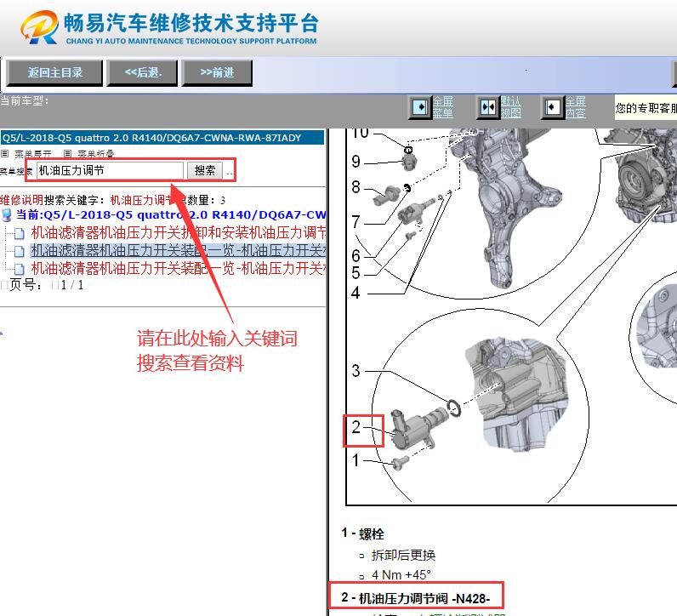Open the third result 机油滤清器机油压力开关装配一览

[179, 268]
